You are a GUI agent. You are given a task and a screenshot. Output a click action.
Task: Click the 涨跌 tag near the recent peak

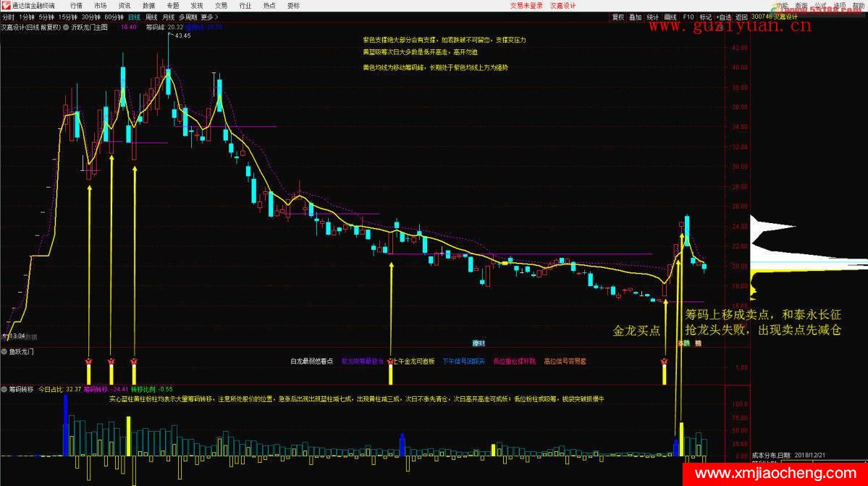point(683,343)
